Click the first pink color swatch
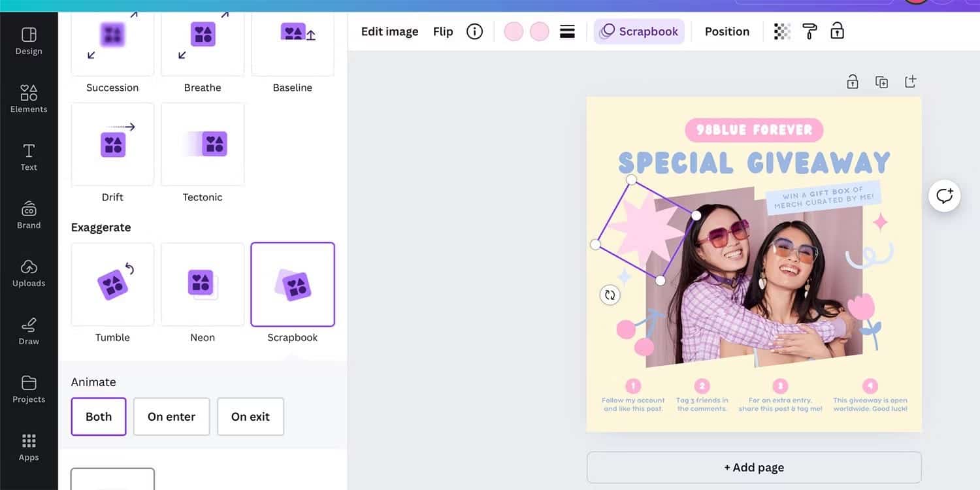Screen dimensions: 980x490 tap(514, 31)
